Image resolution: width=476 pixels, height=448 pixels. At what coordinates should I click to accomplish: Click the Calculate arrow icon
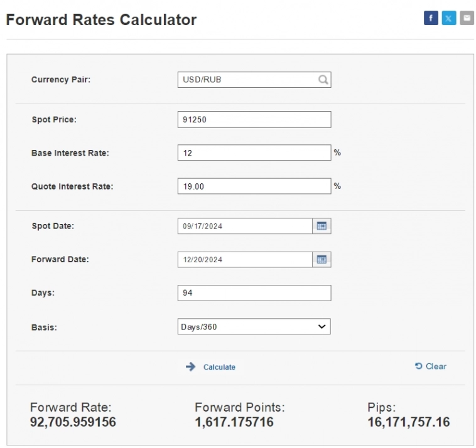[191, 367]
